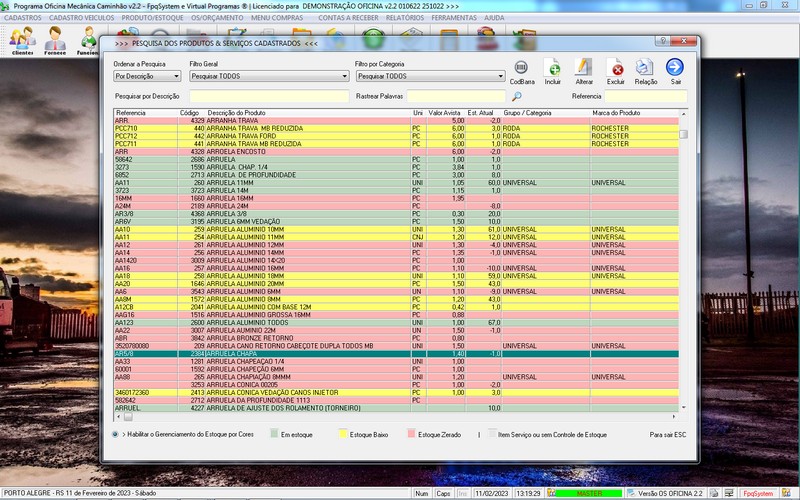Expand the Filtro por Categoria dropdown
Screen dimensions: 800x500
498,76
